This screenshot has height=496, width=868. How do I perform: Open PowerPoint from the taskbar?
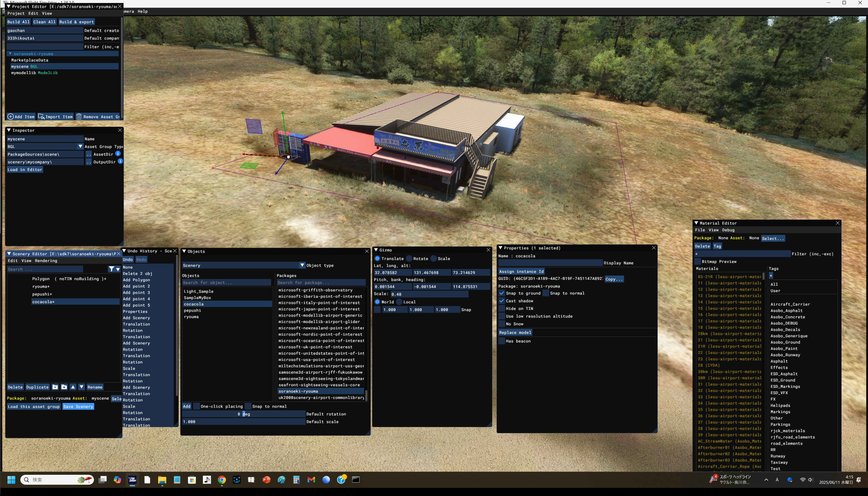(266, 480)
